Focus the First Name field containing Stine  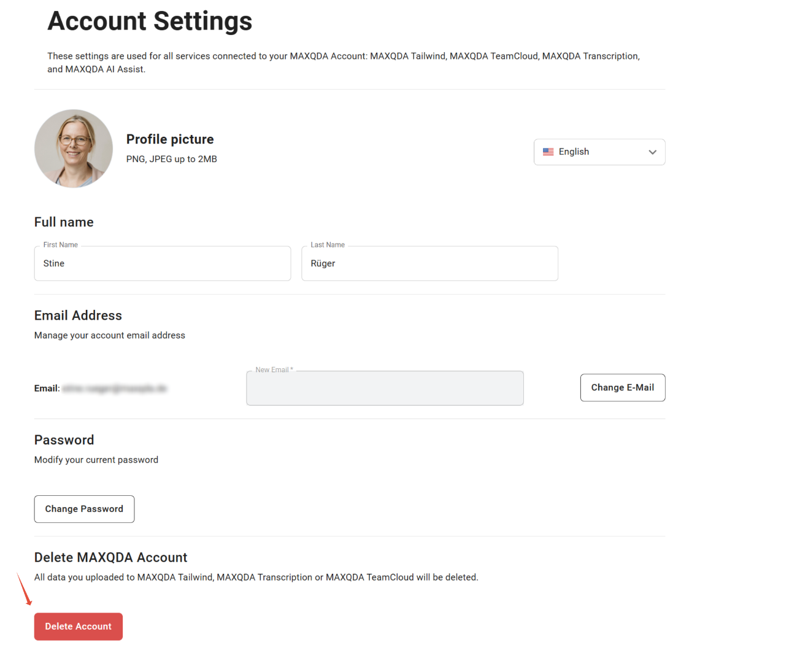163,263
